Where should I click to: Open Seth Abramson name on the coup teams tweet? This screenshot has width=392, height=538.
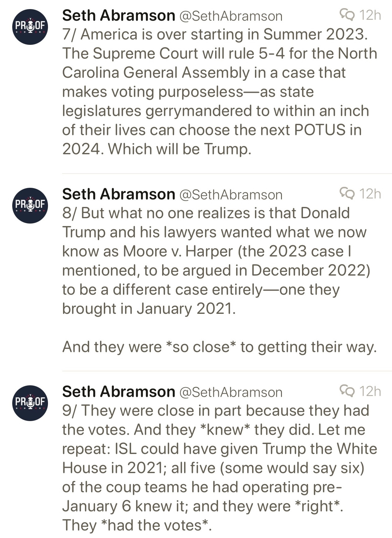tap(119, 392)
